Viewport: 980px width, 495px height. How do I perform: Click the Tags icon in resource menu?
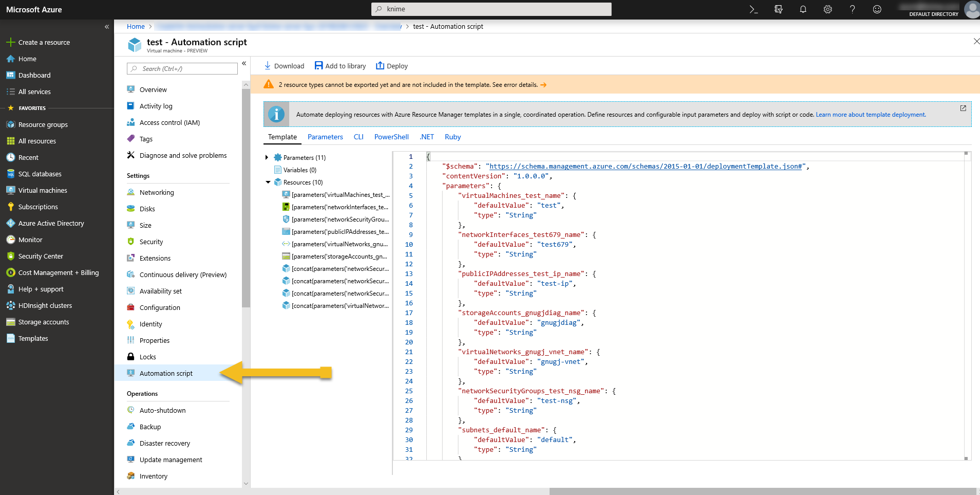pyautogui.click(x=130, y=139)
